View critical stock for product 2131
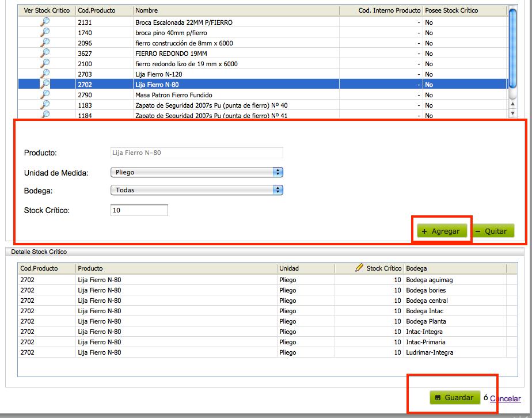Image resolution: width=532 pixels, height=418 pixels. click(45, 22)
